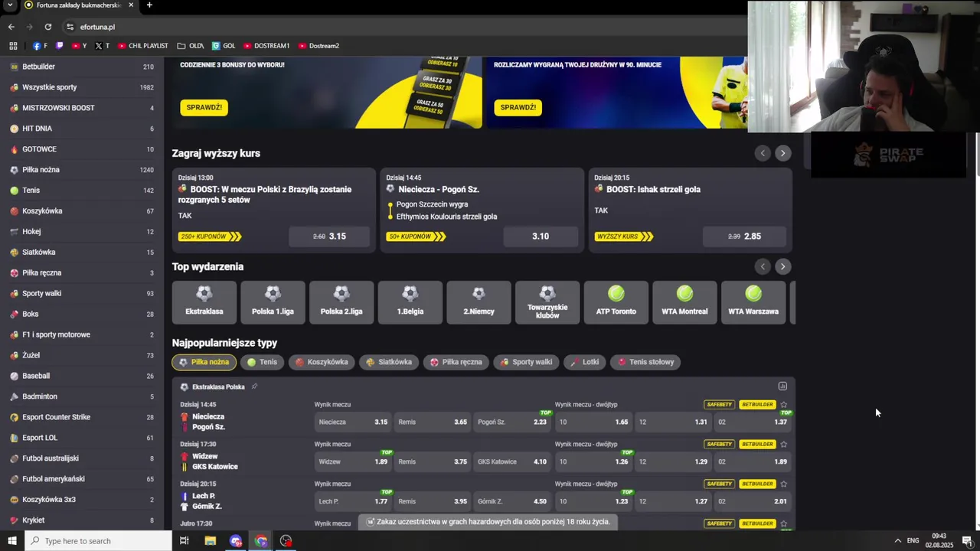The image size is (980, 551).
Task: Select Sporty walki filter chip
Action: click(526, 362)
